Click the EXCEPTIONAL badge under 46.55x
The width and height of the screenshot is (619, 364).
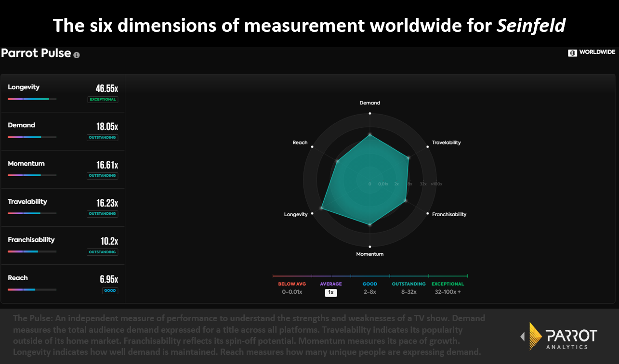(103, 100)
